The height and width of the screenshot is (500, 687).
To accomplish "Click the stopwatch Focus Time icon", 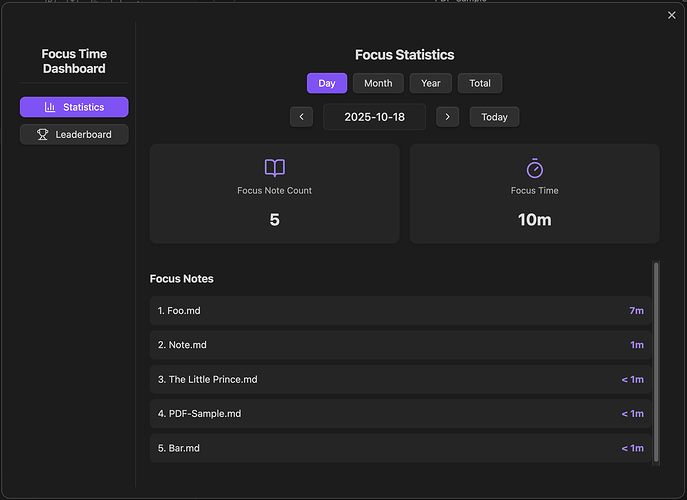I will (x=534, y=168).
